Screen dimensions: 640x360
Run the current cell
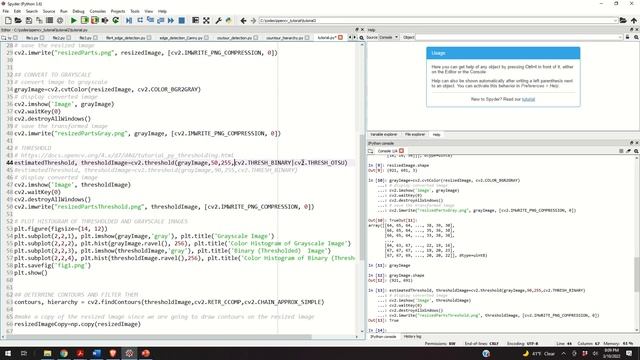click(84, 20)
